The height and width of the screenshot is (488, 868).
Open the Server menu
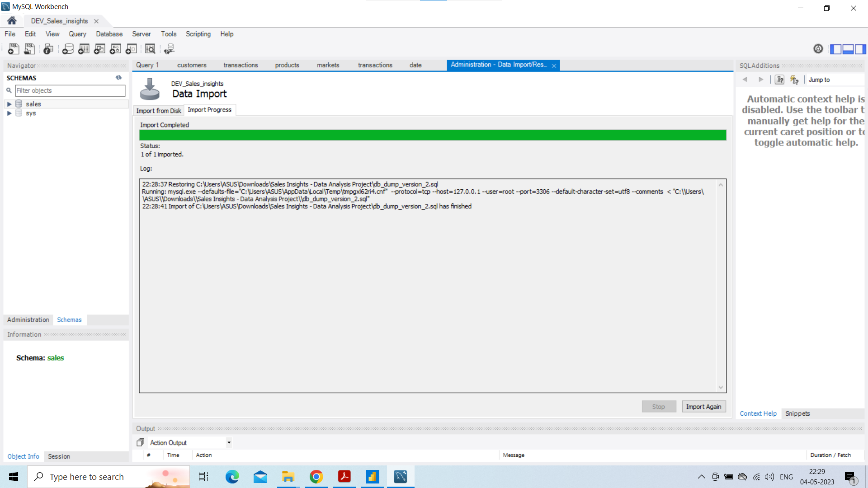pos(142,34)
